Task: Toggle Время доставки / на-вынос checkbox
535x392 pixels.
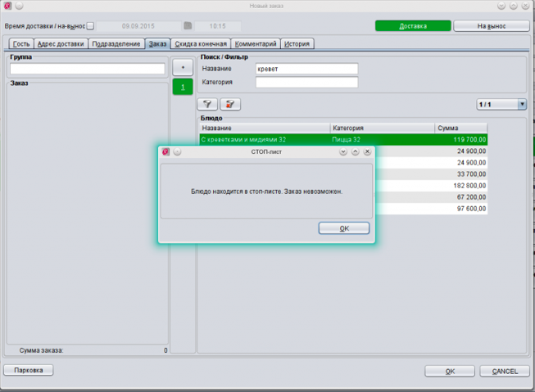Action: (90, 26)
